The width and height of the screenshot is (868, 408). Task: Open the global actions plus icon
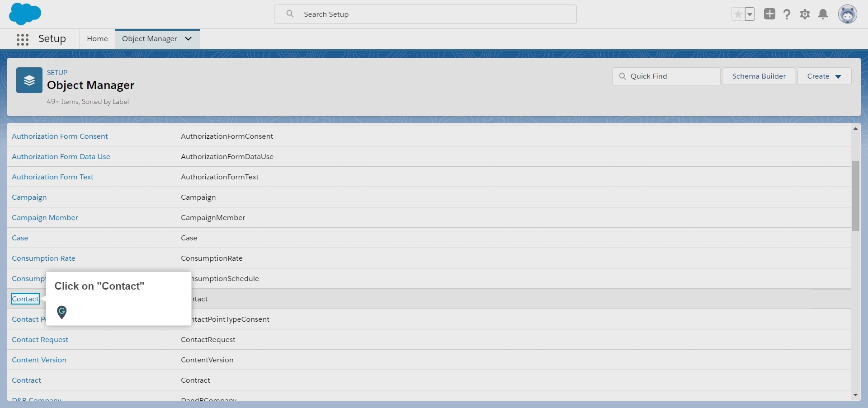pyautogui.click(x=769, y=14)
